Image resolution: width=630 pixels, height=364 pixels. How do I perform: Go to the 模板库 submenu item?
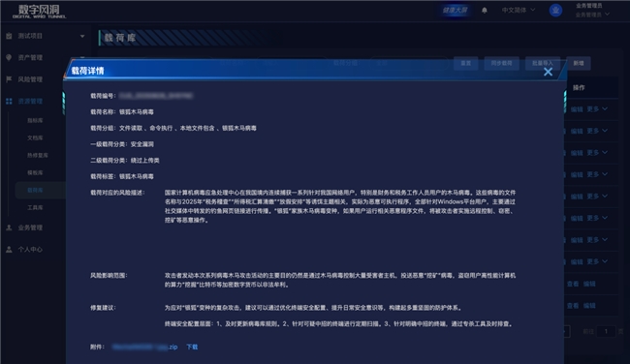[35, 172]
